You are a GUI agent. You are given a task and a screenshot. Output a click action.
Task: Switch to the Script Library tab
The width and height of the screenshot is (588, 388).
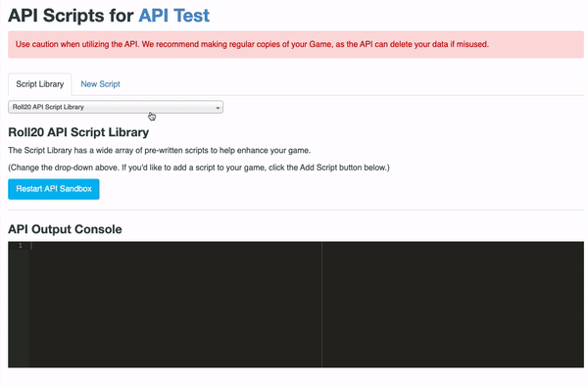point(40,84)
